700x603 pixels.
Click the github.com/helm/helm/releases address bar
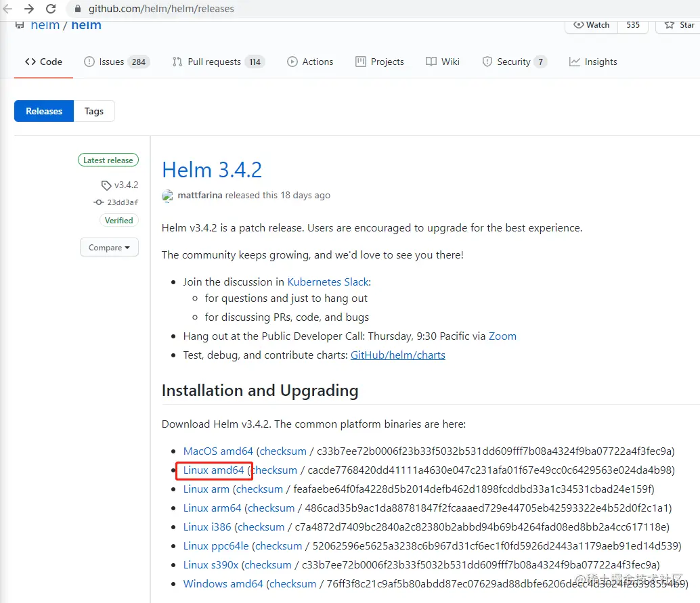click(x=161, y=9)
